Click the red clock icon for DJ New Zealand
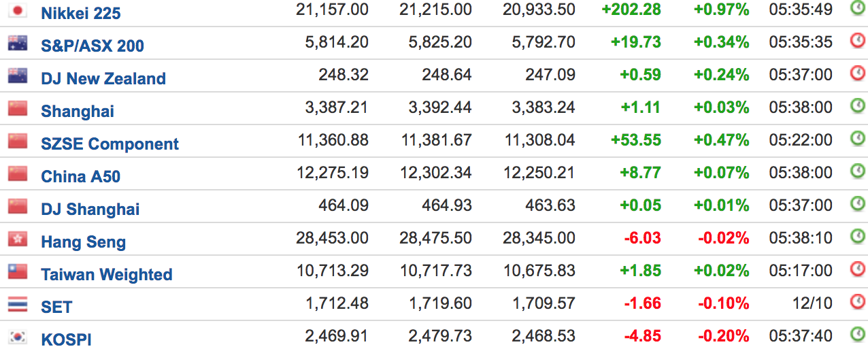The width and height of the screenshot is (868, 351). tap(858, 73)
